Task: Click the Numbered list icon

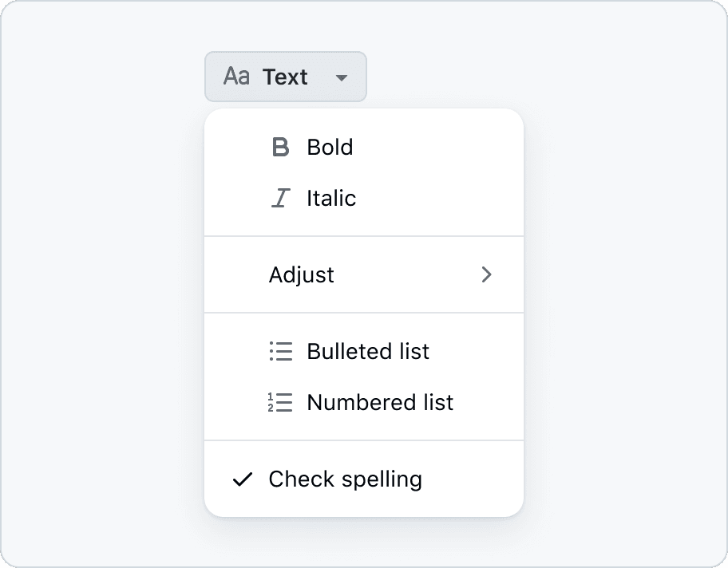Action: (x=280, y=403)
